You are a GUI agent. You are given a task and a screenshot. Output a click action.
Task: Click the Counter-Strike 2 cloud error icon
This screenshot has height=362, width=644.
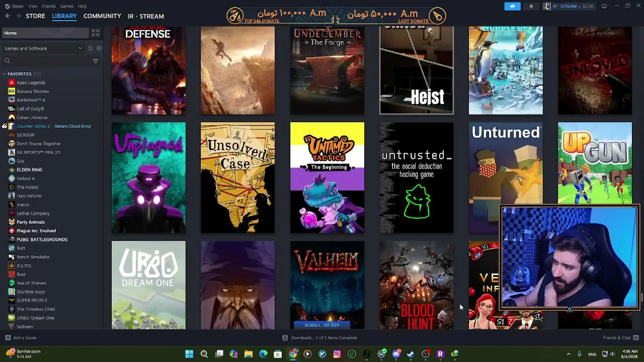tap(5, 126)
